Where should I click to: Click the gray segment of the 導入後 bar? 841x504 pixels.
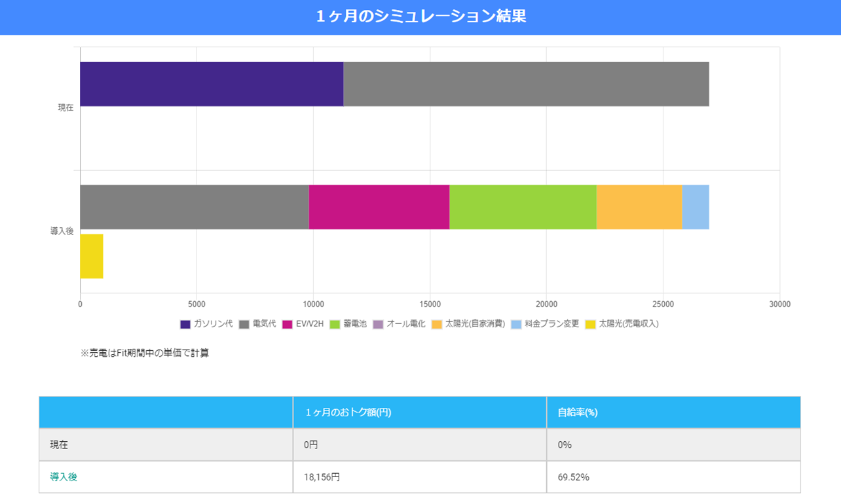195,207
